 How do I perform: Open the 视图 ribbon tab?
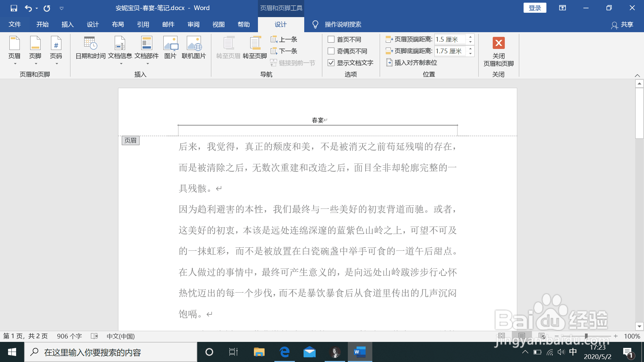(218, 24)
